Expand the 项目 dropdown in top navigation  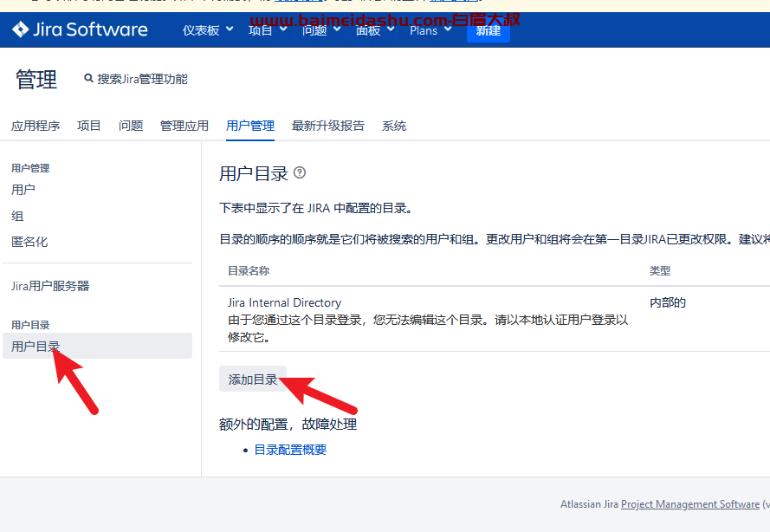click(268, 30)
